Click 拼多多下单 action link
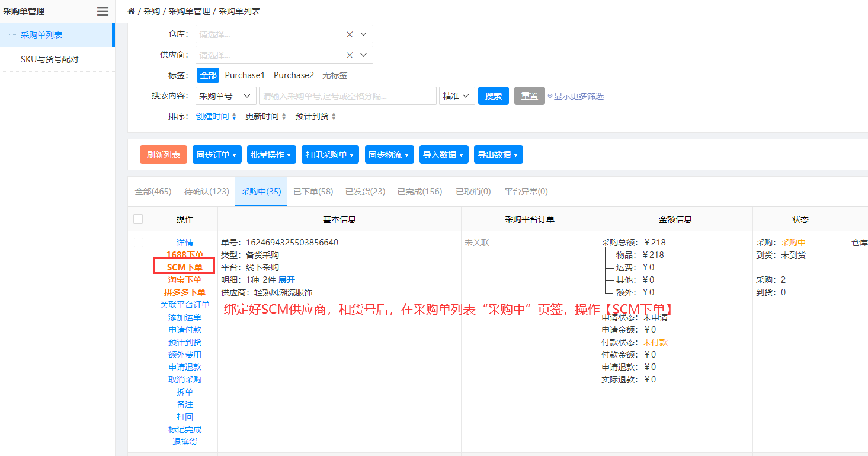The width and height of the screenshot is (868, 456). click(x=185, y=292)
